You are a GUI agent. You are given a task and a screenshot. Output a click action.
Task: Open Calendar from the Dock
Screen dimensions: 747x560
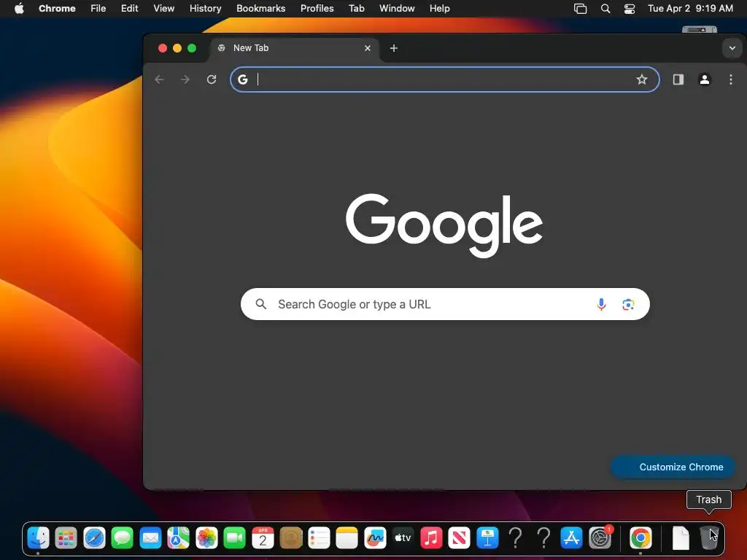263,538
